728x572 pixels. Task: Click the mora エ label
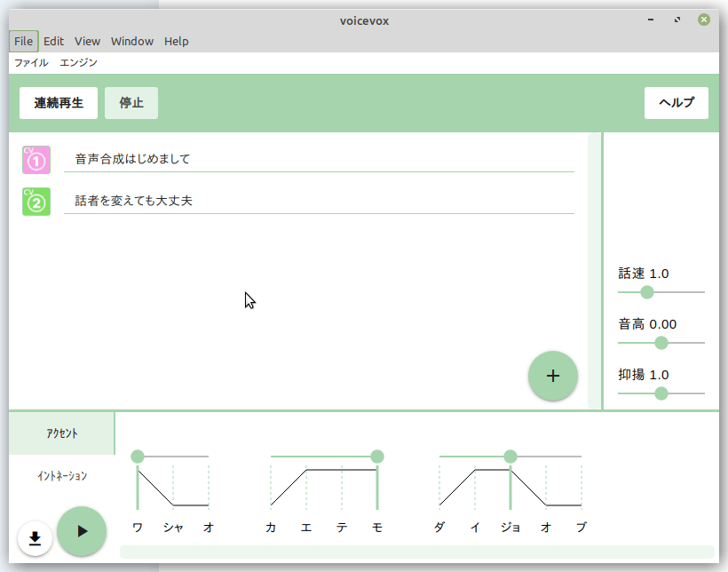(x=306, y=528)
